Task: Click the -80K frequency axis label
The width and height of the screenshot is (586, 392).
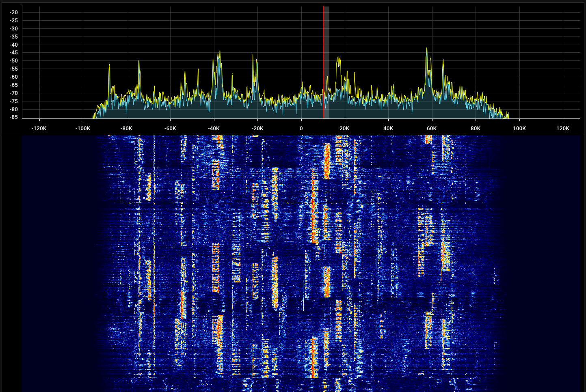Action: [x=126, y=128]
